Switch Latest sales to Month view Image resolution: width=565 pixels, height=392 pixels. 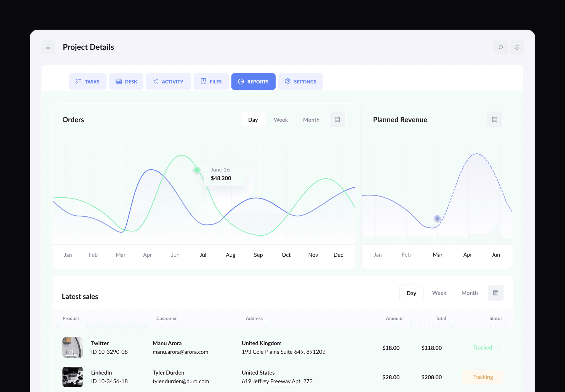pyautogui.click(x=469, y=293)
